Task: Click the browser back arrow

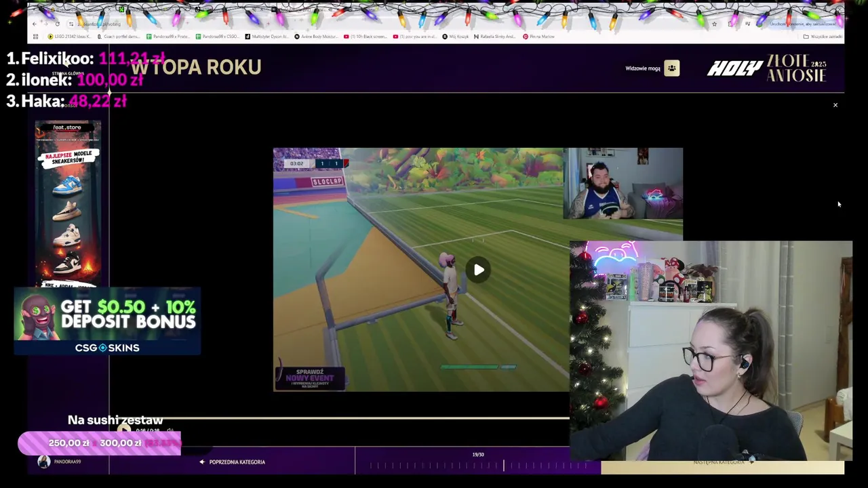Action: tap(35, 24)
